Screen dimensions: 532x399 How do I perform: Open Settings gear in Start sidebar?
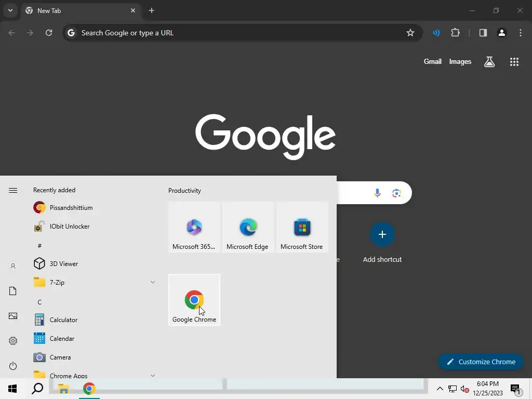pos(13,341)
